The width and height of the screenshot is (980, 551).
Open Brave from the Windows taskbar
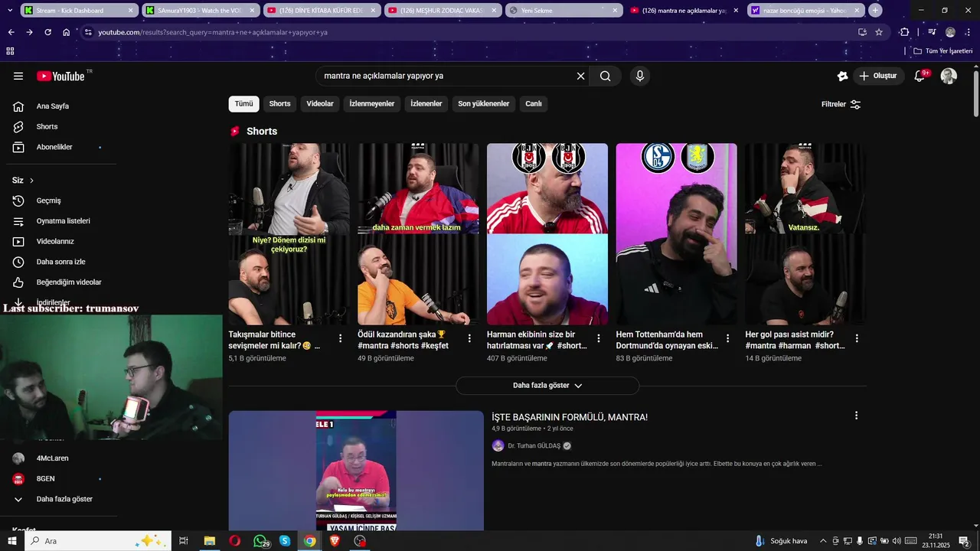[335, 541]
